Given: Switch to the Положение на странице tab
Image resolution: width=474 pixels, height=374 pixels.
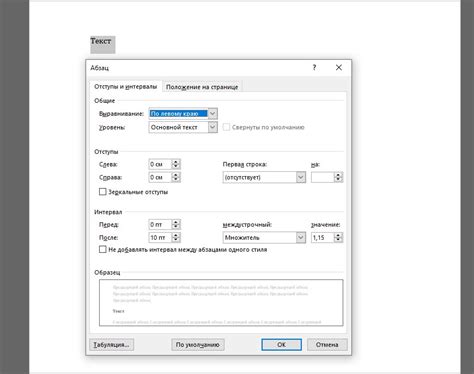Looking at the screenshot, I should coord(202,87).
